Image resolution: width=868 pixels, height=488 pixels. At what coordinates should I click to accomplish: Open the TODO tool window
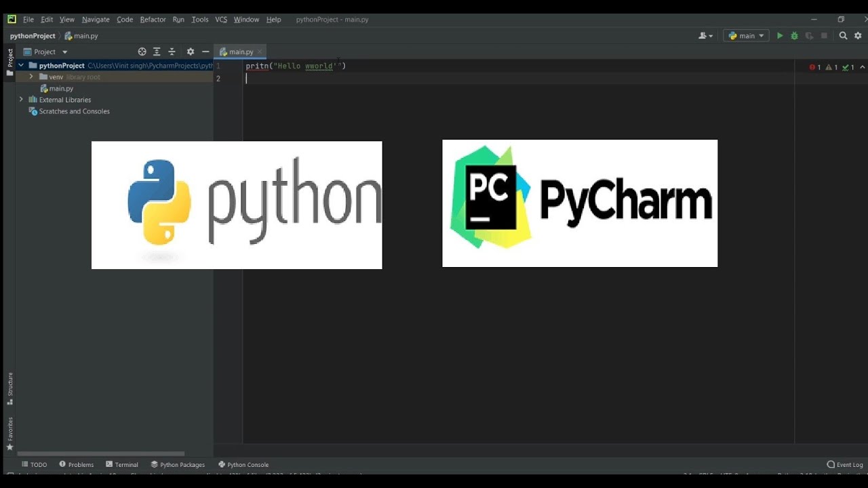[34, 464]
